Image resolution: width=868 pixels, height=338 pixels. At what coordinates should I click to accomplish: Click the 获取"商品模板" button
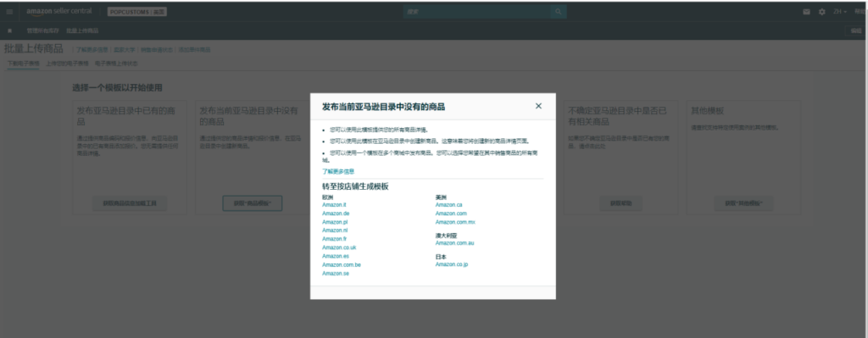253,203
